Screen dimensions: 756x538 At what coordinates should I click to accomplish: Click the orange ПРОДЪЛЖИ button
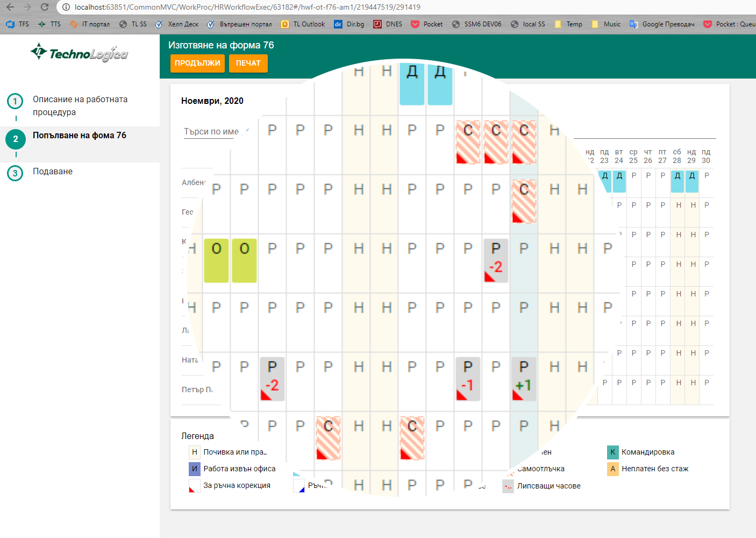coord(197,63)
